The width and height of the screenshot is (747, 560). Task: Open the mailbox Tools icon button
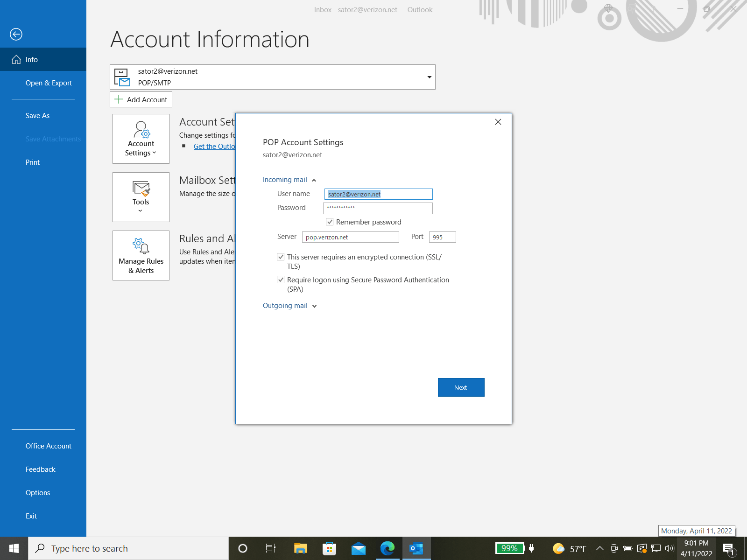(141, 197)
